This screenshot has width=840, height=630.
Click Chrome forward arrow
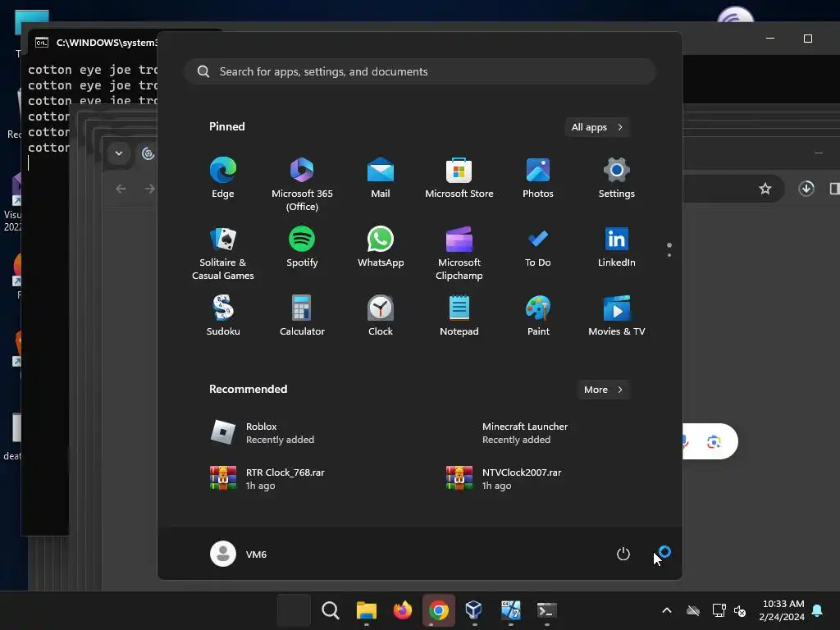tap(149, 189)
